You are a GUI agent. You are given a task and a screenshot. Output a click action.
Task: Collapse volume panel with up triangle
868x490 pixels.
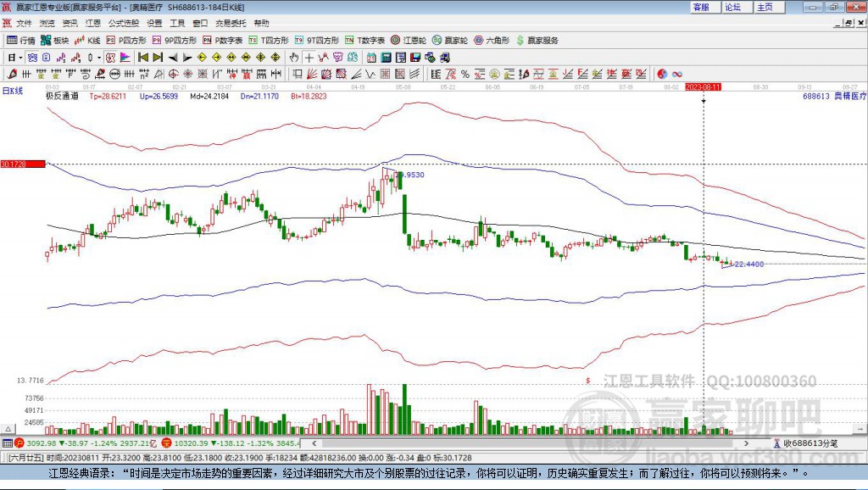[8, 429]
